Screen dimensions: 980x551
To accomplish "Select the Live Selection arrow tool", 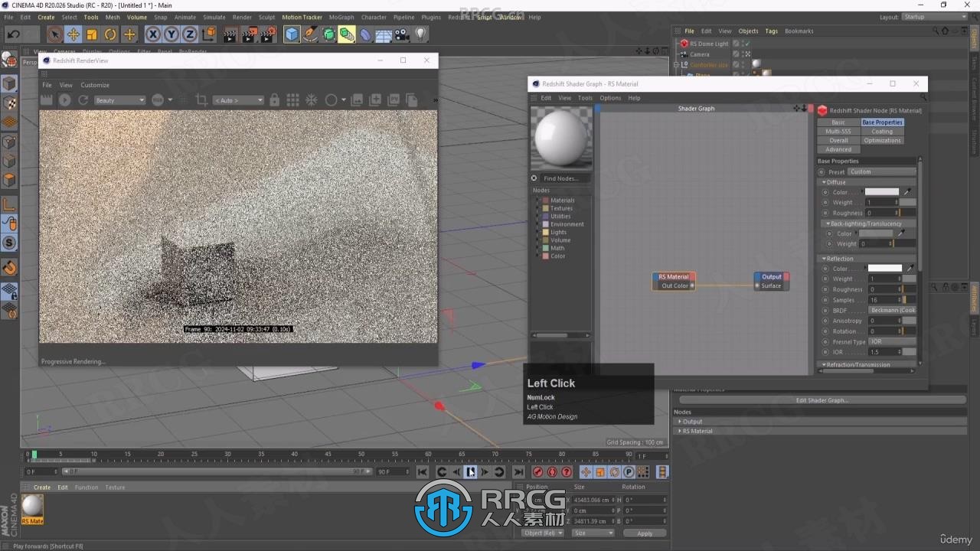I will 54,34.
